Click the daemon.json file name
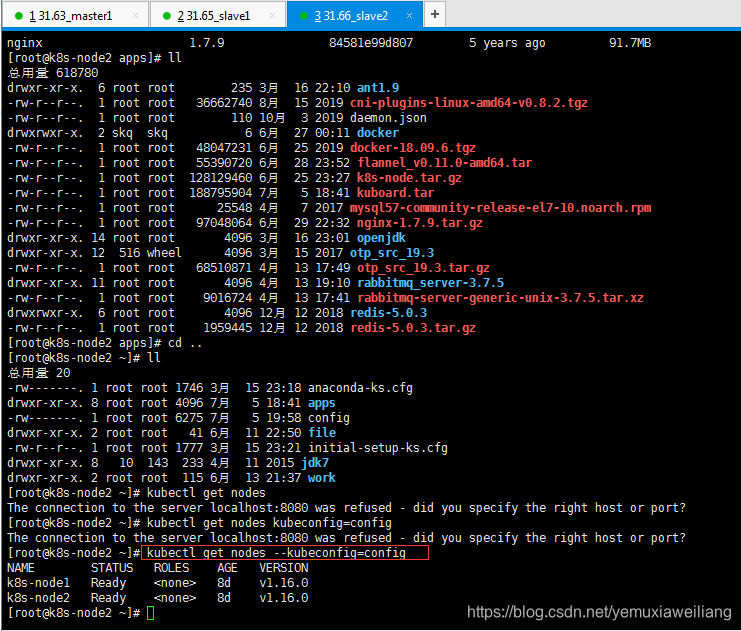The width and height of the screenshot is (741, 631). click(388, 118)
